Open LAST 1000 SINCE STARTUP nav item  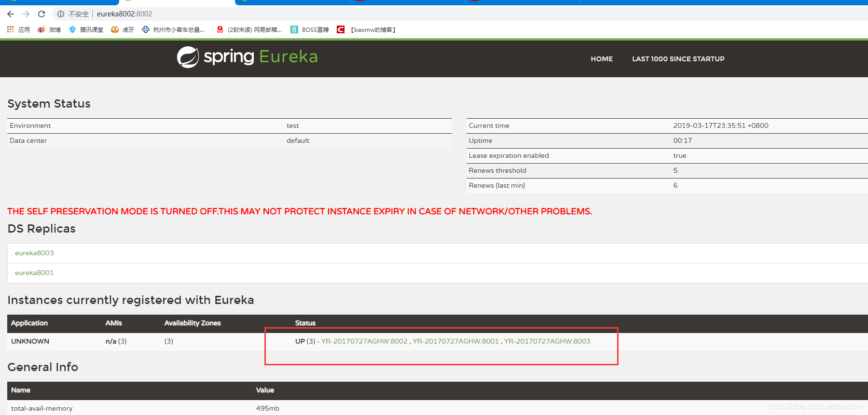tap(678, 59)
